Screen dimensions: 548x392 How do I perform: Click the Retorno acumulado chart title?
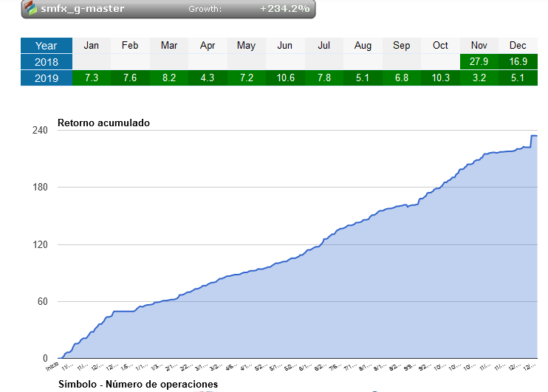point(104,123)
